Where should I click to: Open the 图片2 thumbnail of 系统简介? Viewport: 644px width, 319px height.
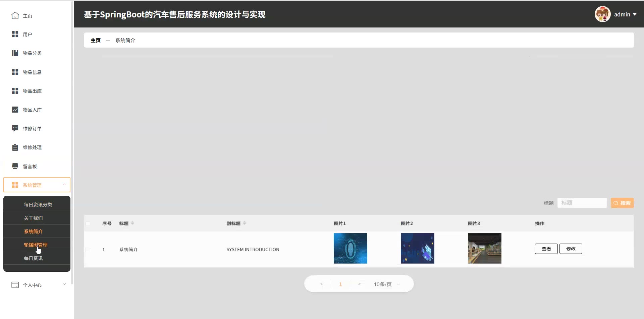[x=418, y=248]
